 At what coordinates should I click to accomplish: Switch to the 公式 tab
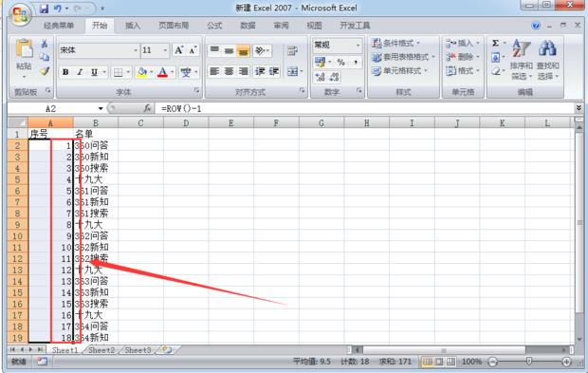[214, 26]
